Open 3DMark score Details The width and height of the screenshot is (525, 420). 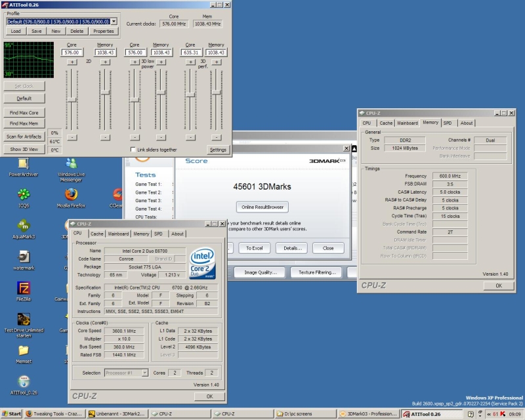coord(293,248)
